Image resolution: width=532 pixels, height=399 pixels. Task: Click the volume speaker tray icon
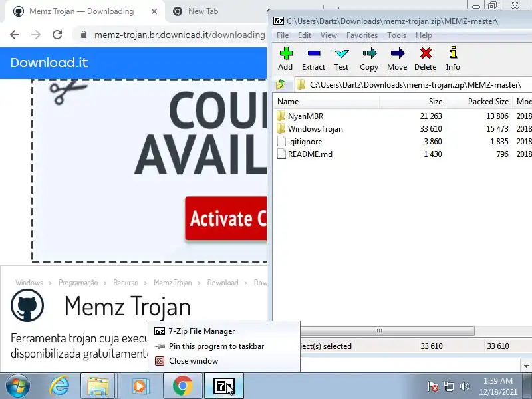click(x=464, y=386)
